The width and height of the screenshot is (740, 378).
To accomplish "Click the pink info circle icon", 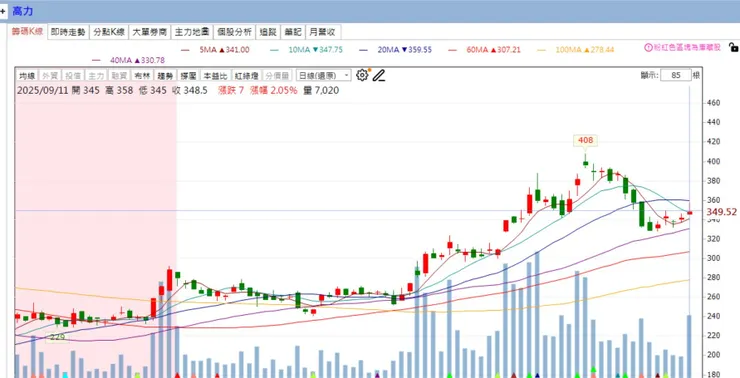I will tap(648, 47).
